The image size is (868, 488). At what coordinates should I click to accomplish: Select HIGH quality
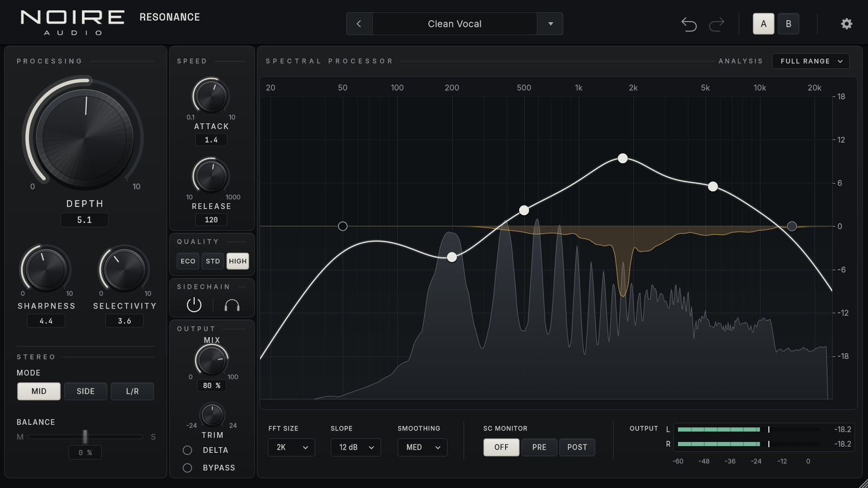[238, 261]
